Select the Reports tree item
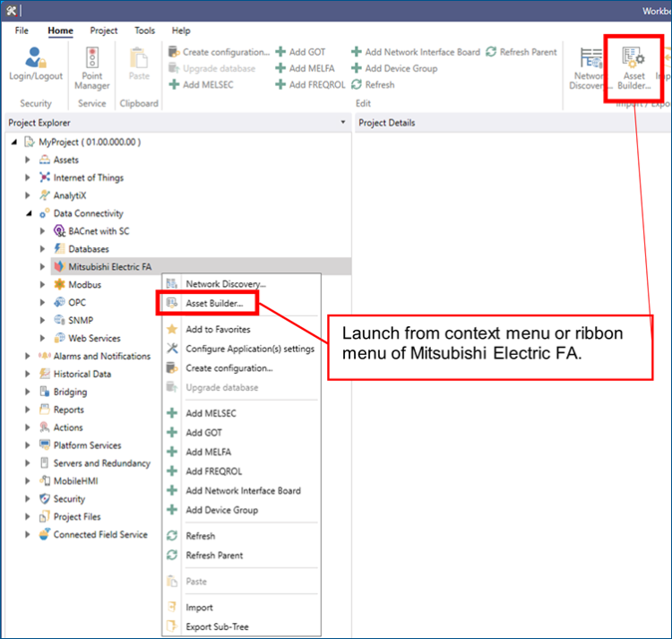Viewport: 672px width, 639px height. pyautogui.click(x=69, y=410)
